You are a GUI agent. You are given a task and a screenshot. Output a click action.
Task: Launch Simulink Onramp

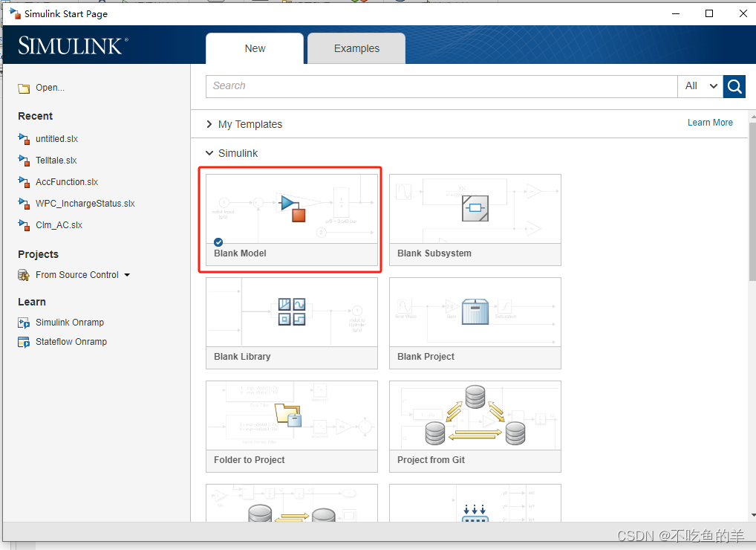tap(69, 323)
